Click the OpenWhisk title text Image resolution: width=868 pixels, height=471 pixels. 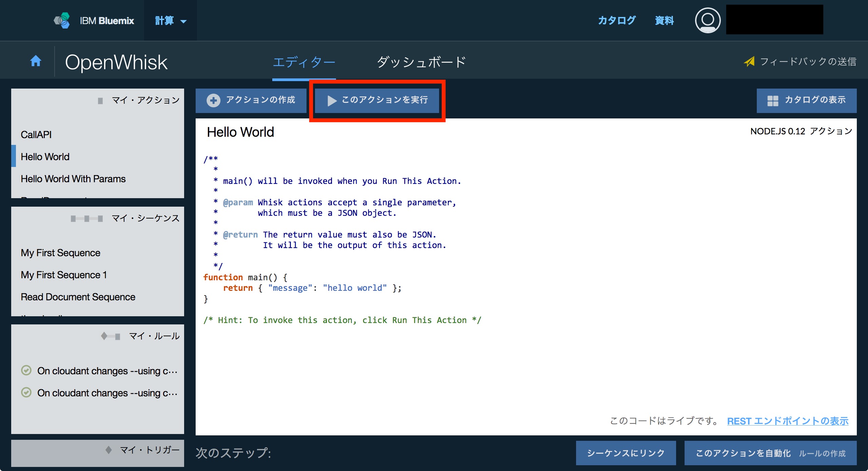point(116,62)
